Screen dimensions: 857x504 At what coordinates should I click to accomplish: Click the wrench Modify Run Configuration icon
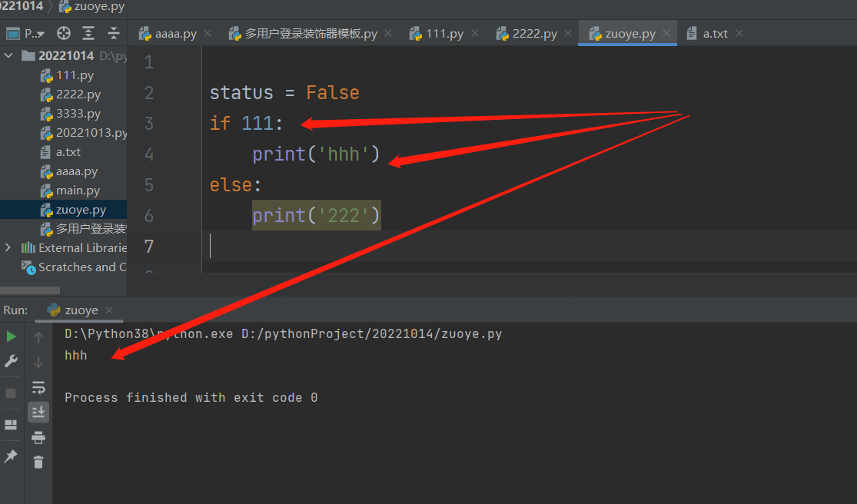(11, 361)
